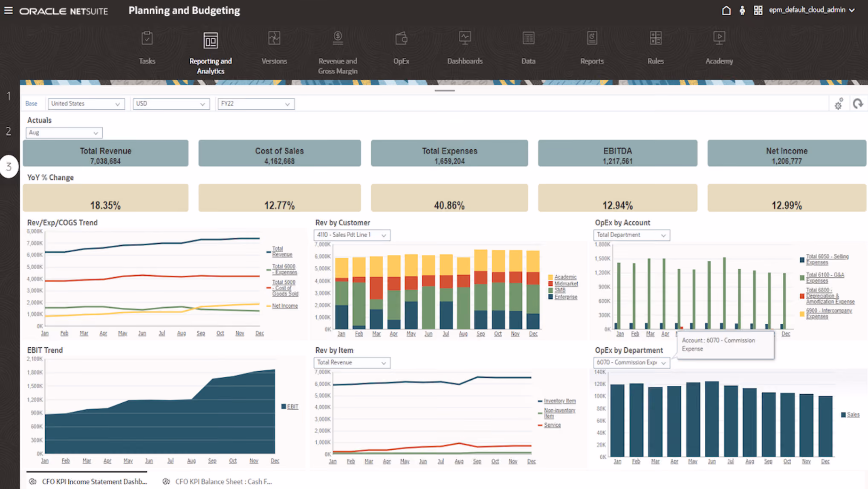The width and height of the screenshot is (868, 489).
Task: Open the Total Revenue item dropdown
Action: click(352, 363)
